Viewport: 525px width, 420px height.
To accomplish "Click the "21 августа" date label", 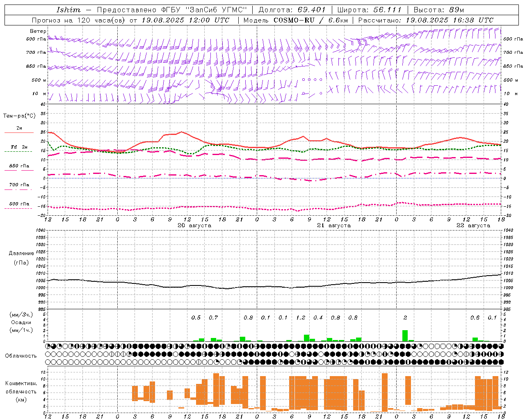I will pyautogui.click(x=334, y=226).
